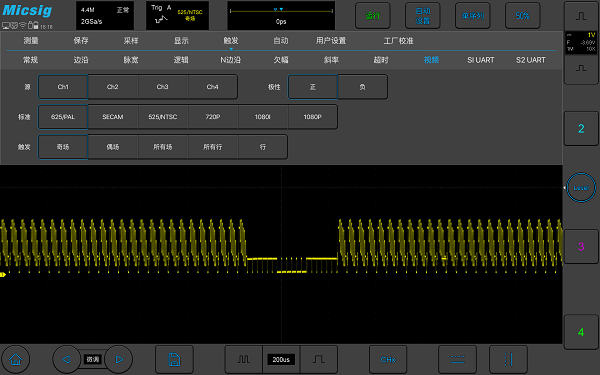Screen dimensions: 600x375
Task: Select Ch4 as trigger source
Action: coord(213,87)
